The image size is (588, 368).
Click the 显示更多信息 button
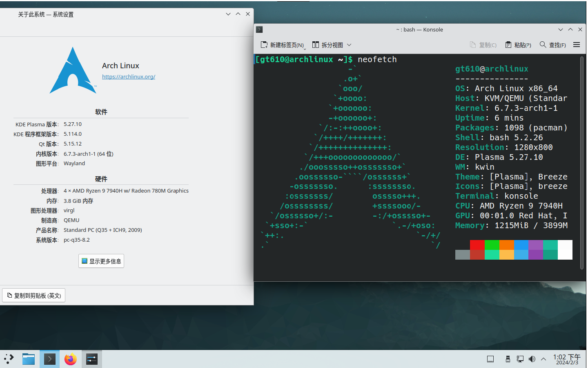pos(101,261)
